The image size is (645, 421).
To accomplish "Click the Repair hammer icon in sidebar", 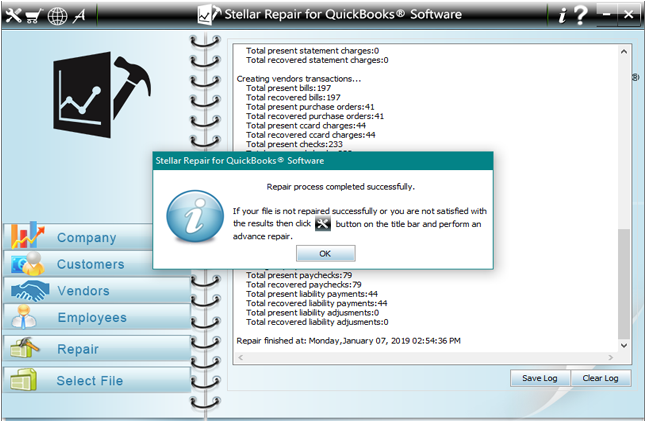I will point(25,348).
